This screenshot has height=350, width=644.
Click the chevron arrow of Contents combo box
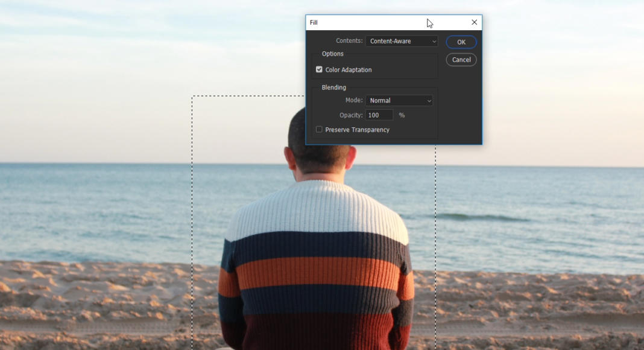434,42
